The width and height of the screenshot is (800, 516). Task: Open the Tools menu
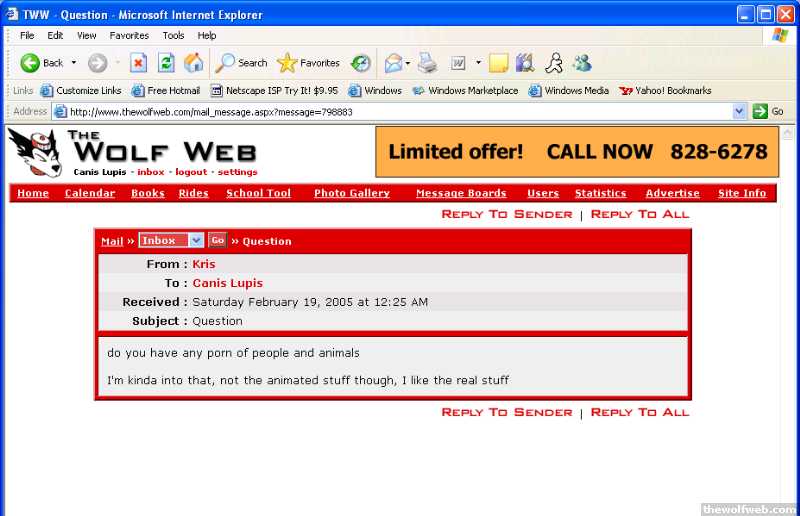173,35
